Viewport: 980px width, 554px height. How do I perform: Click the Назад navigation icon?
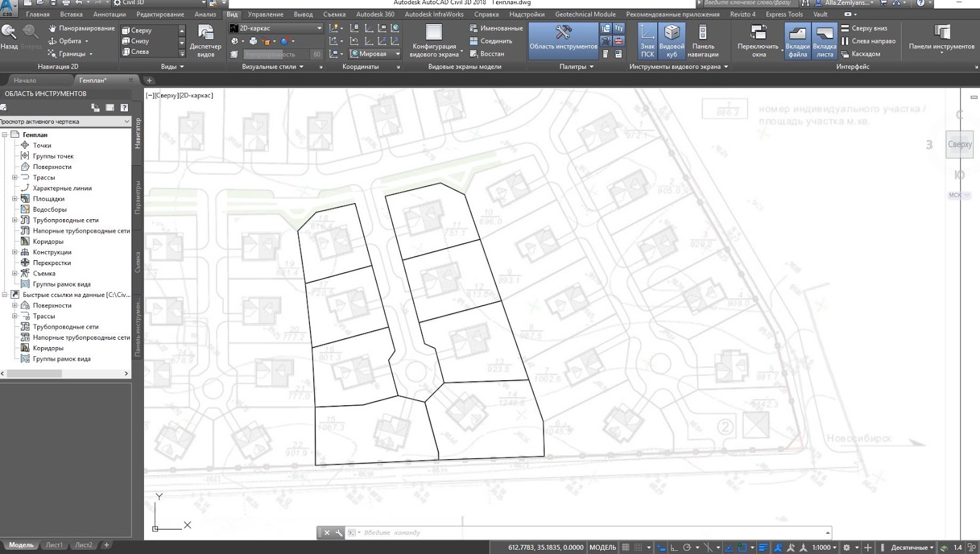(x=9, y=37)
